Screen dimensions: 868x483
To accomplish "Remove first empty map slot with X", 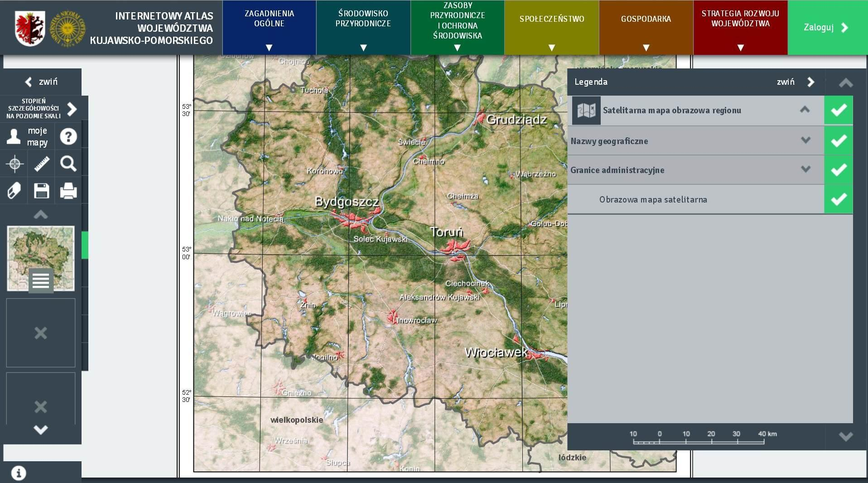I will coord(41,333).
